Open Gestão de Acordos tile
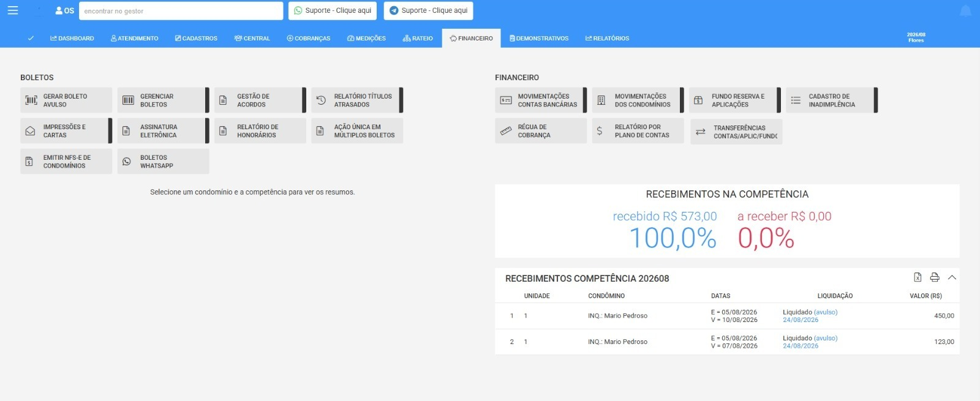The width and height of the screenshot is (980, 401). 260,100
